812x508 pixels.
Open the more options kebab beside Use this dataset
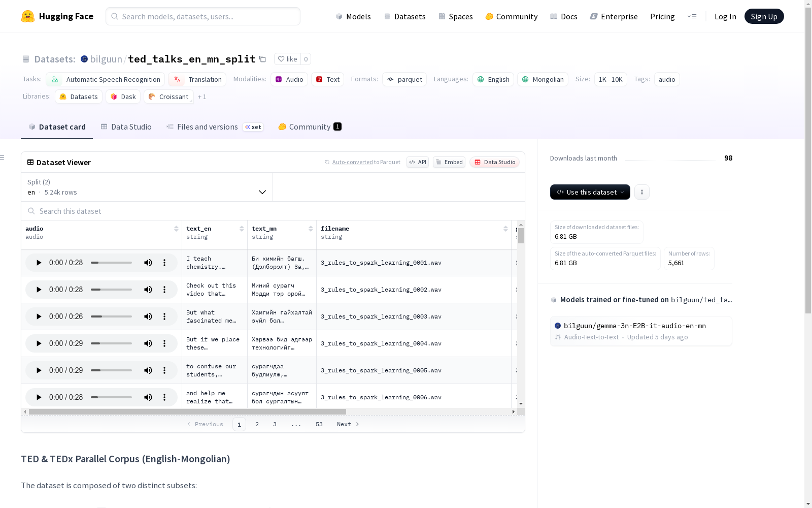point(642,192)
